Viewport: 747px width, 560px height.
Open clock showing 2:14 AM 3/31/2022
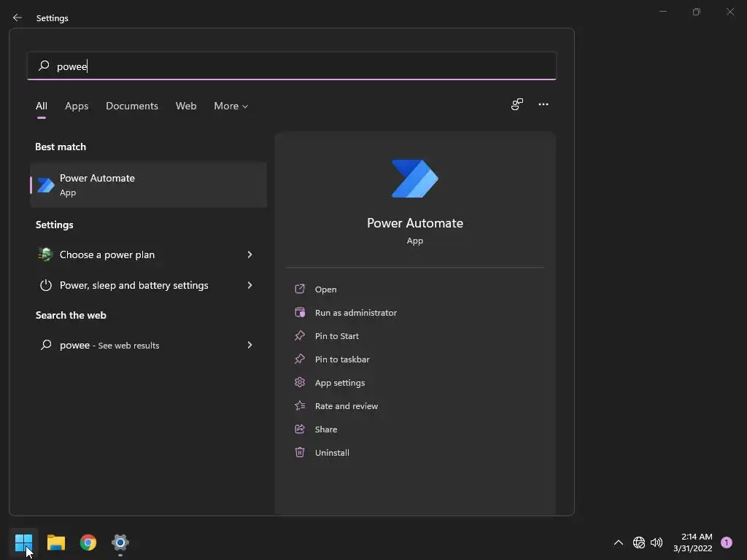pyautogui.click(x=693, y=542)
